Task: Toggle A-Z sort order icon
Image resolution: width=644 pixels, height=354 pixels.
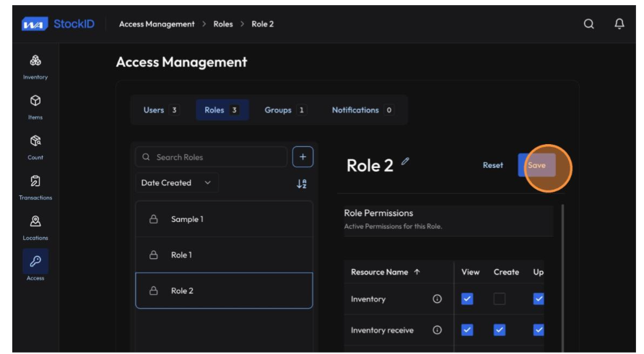Action: coord(302,183)
